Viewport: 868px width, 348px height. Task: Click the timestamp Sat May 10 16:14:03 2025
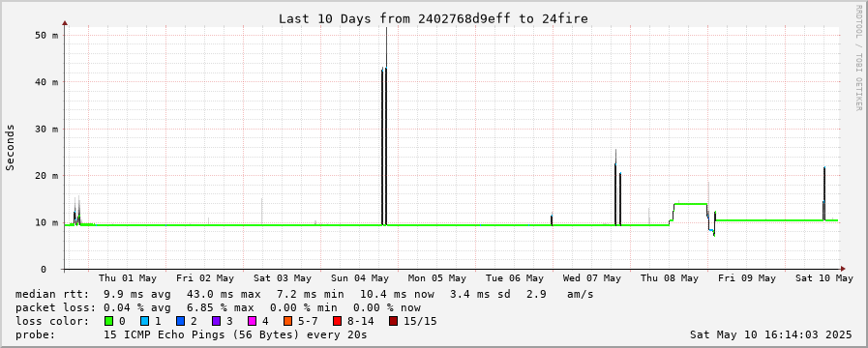click(x=771, y=334)
